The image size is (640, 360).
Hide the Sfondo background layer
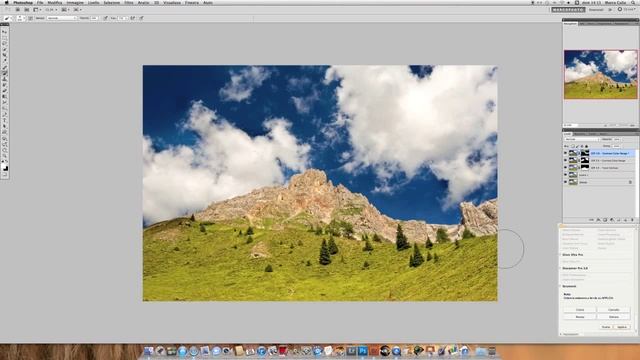coord(565,182)
